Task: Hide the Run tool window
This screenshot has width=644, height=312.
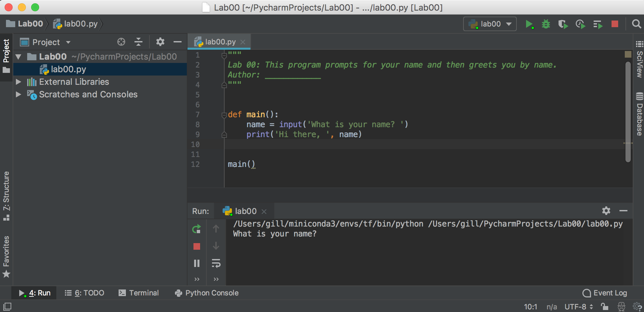Action: pyautogui.click(x=623, y=211)
